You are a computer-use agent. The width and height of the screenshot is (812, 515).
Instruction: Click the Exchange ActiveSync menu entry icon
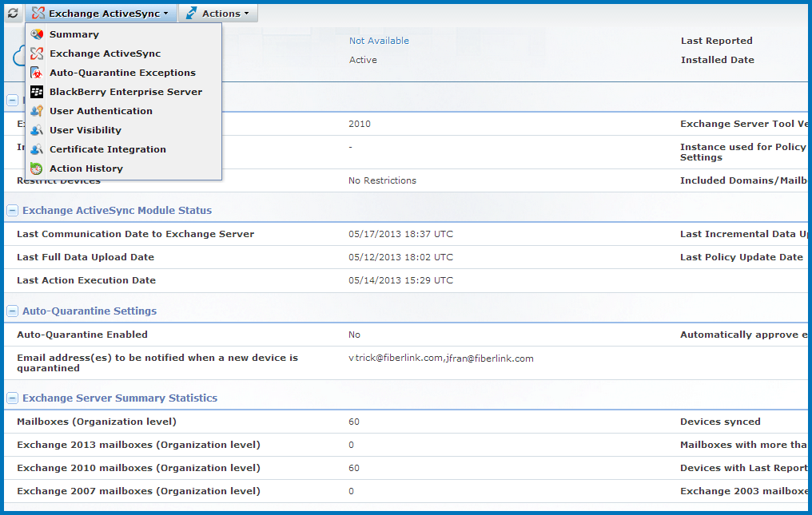[x=37, y=53]
